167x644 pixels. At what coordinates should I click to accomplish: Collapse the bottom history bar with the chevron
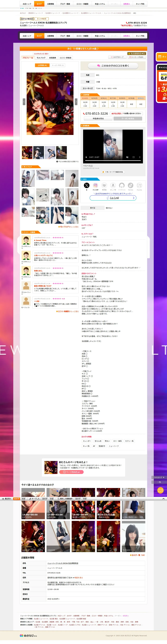pyautogui.click(x=163, y=499)
